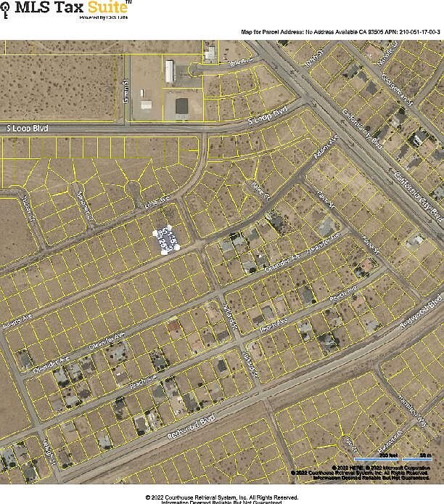
Task: Click the highlighted parcel with white dimension labels
Action: coord(167,240)
